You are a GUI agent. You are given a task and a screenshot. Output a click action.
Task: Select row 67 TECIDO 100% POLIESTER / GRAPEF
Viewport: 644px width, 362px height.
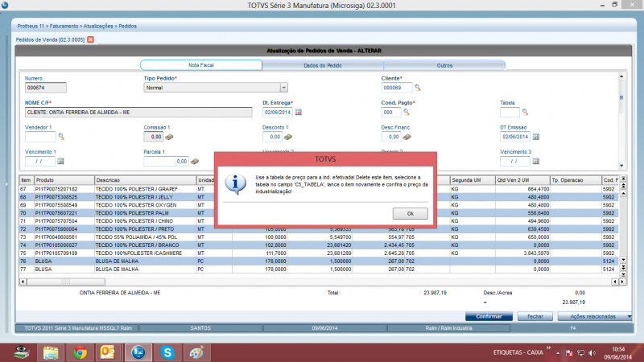[319, 189]
